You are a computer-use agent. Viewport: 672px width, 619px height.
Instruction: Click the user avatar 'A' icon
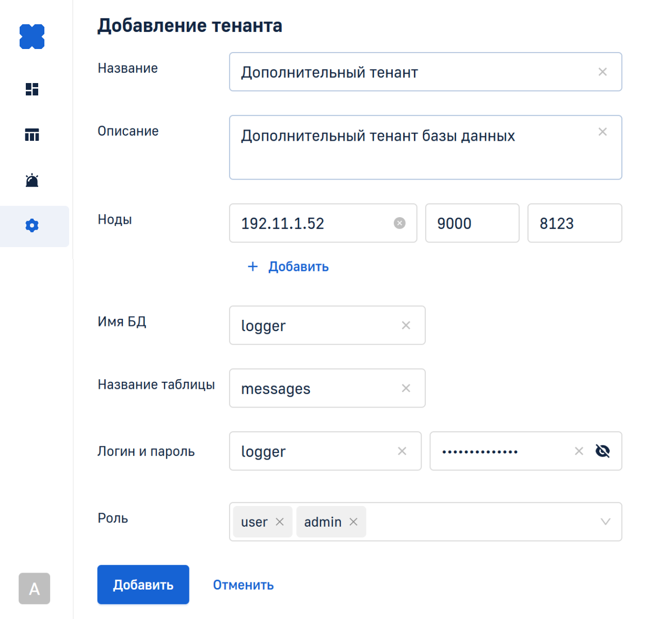[x=34, y=588]
